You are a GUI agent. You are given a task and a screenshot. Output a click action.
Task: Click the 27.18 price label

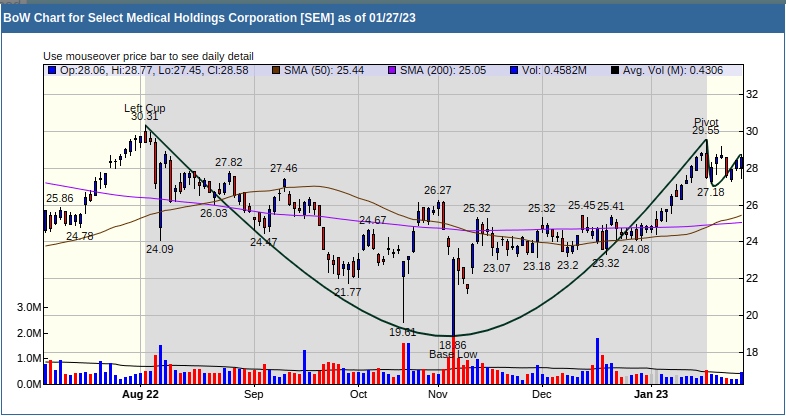pos(711,192)
